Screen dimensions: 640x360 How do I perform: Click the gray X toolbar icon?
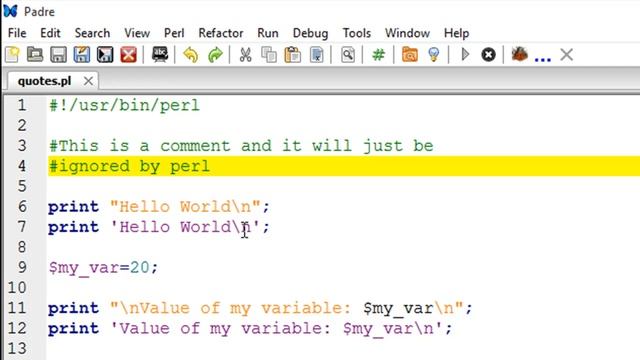pos(567,54)
